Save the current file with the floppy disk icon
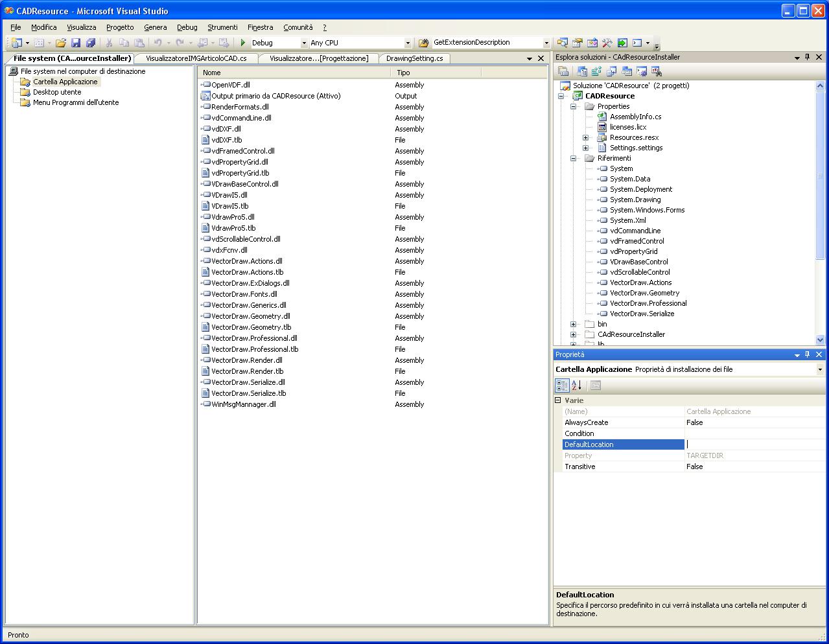The height and width of the screenshot is (644, 829). [76, 43]
